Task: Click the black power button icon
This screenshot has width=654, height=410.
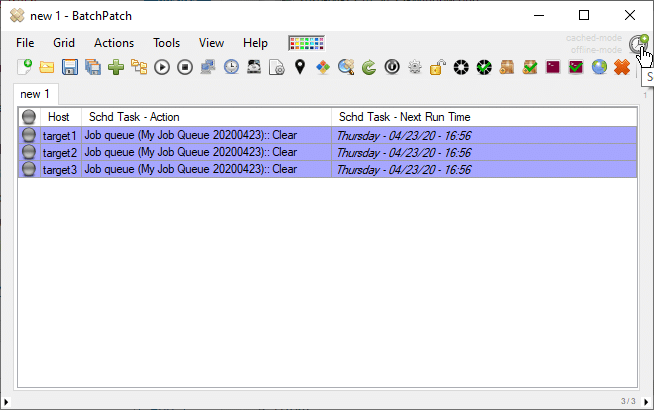Action: coord(392,67)
